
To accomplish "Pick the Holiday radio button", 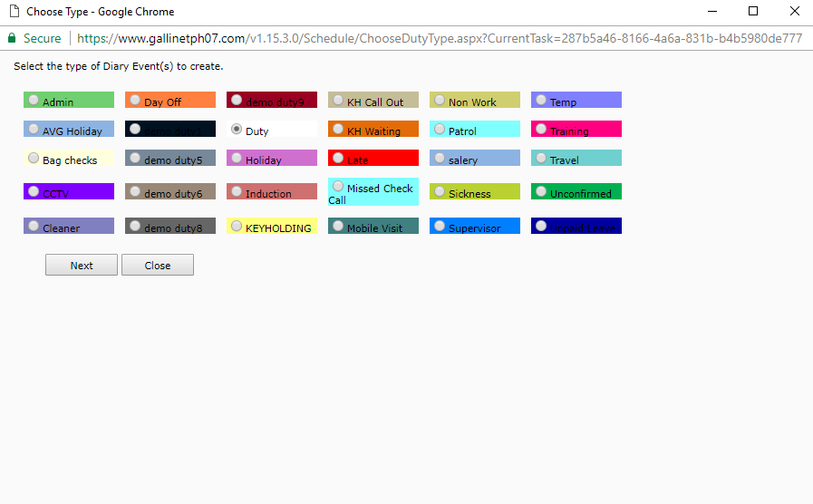I will tap(237, 159).
